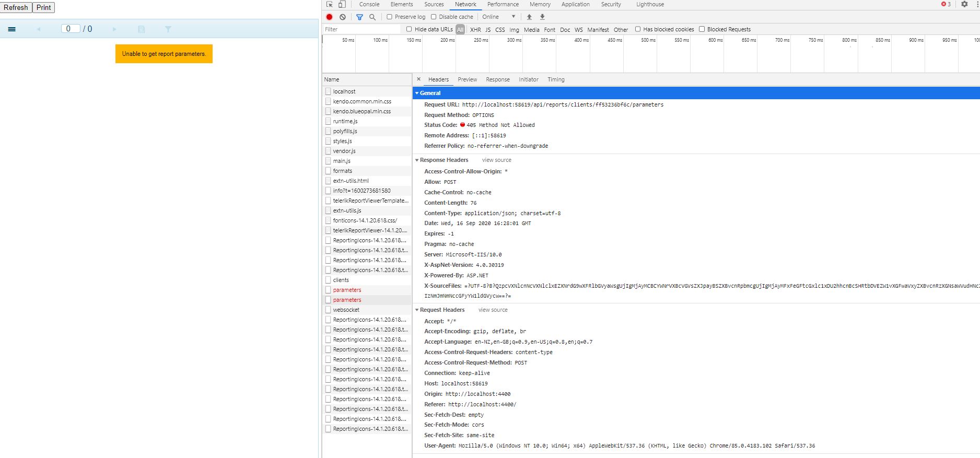Check Hide data URLs checkbox
Screen dimensions: 980x458
(409, 29)
